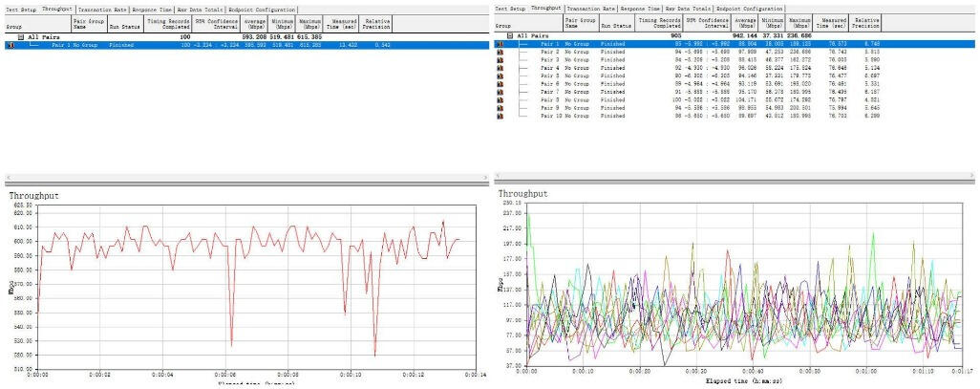Click the Pair 5 row icon in right window
This screenshot has height=389, width=980.
pos(500,76)
